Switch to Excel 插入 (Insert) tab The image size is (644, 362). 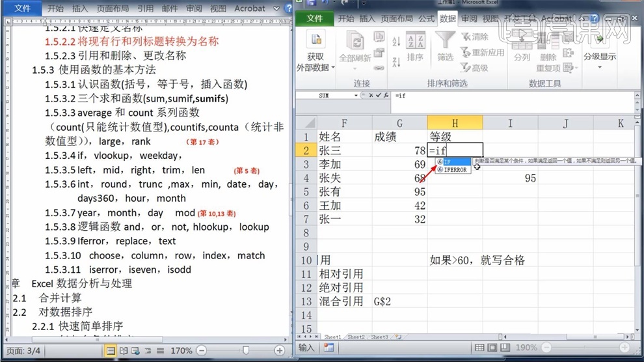(367, 18)
